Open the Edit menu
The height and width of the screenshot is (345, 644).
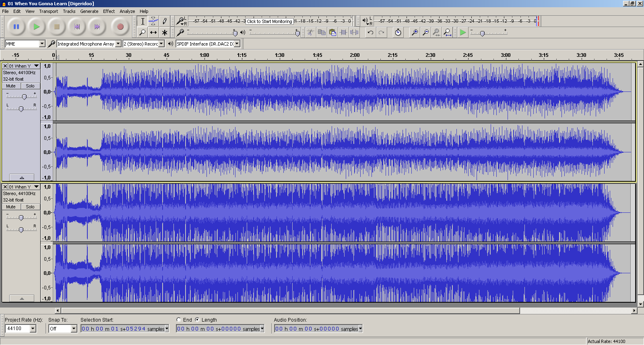click(17, 11)
